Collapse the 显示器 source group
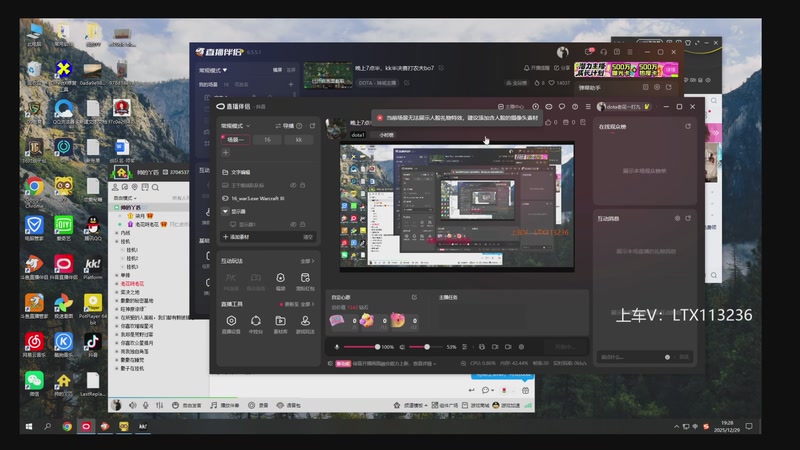Image resolution: width=800 pixels, height=450 pixels. coord(225,211)
